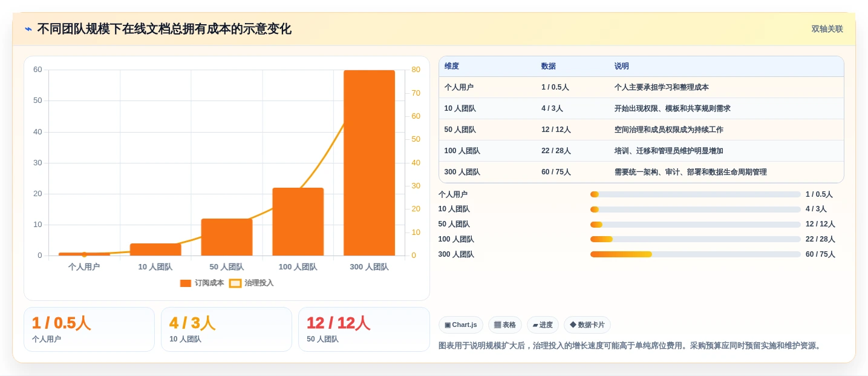Click the 进度 tag

pyautogui.click(x=543, y=325)
